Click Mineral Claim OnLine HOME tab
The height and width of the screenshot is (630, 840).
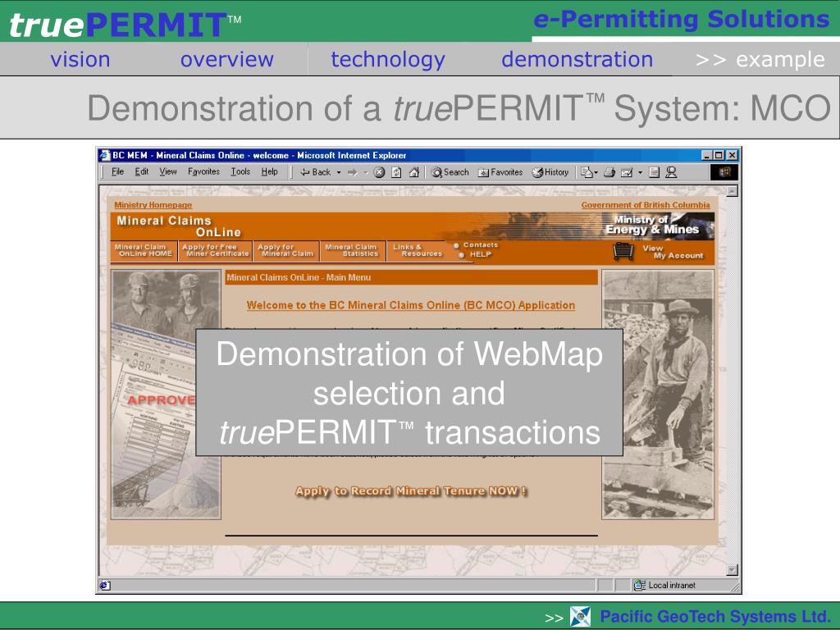[143, 250]
